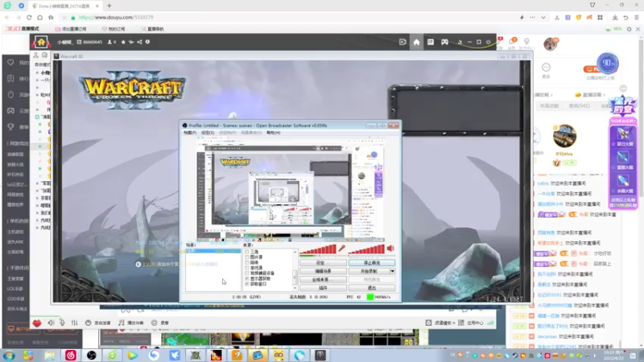
Task: Click the user avatar in the page header
Action: [x=551, y=43]
